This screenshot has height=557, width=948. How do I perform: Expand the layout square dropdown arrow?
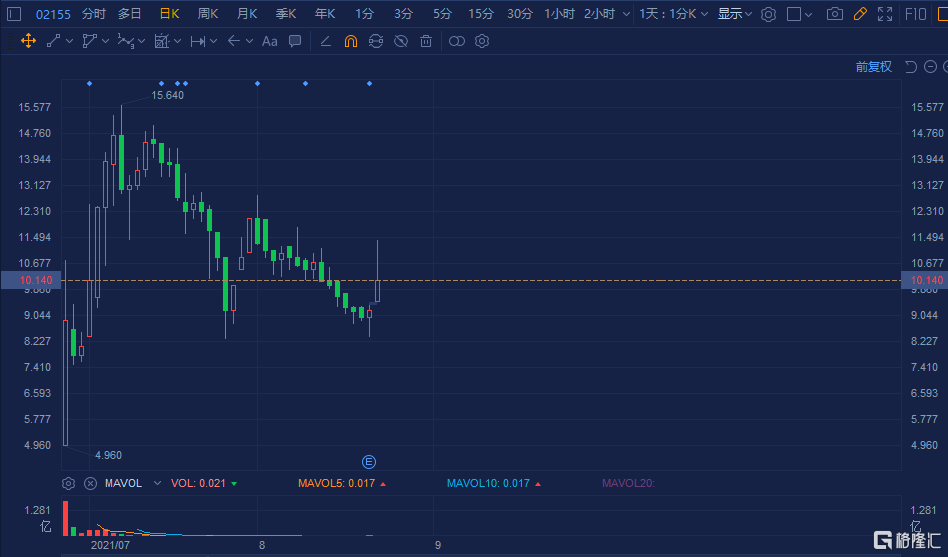click(x=808, y=14)
